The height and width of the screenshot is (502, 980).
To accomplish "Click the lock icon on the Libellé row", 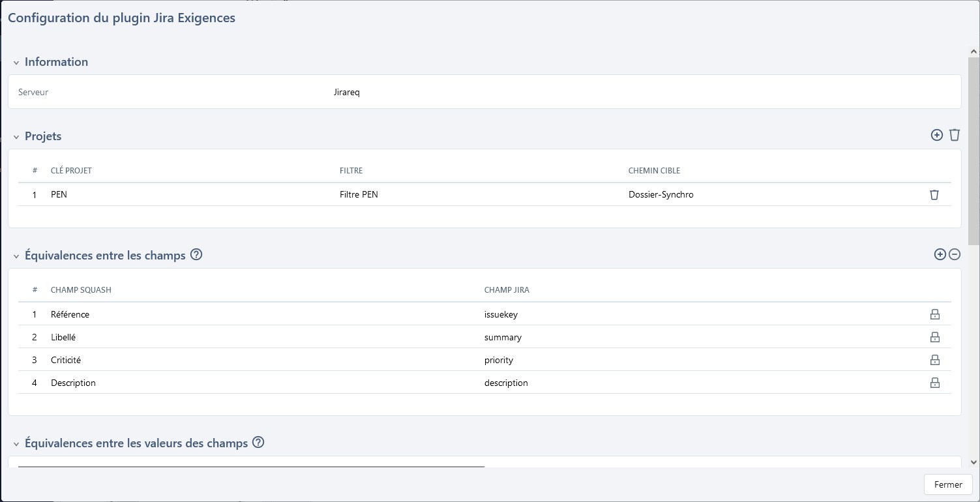I will [934, 337].
